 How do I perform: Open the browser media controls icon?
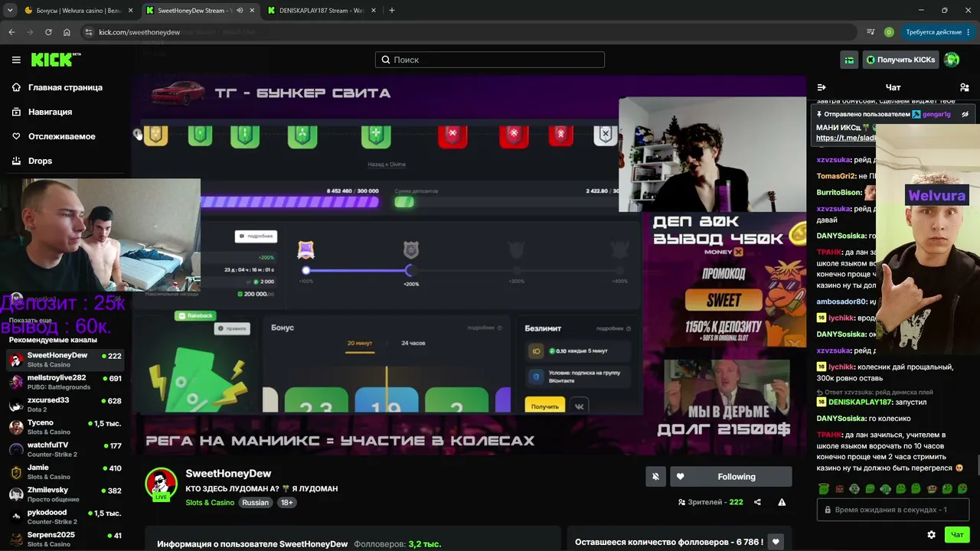pyautogui.click(x=871, y=32)
